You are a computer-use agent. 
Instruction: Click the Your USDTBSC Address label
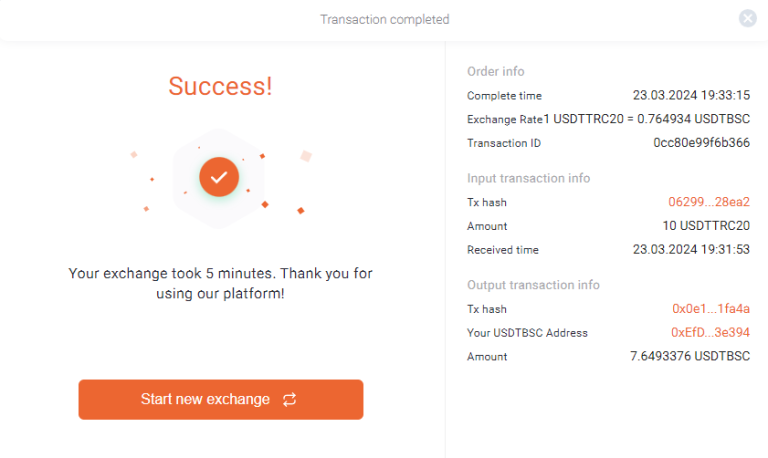click(527, 333)
